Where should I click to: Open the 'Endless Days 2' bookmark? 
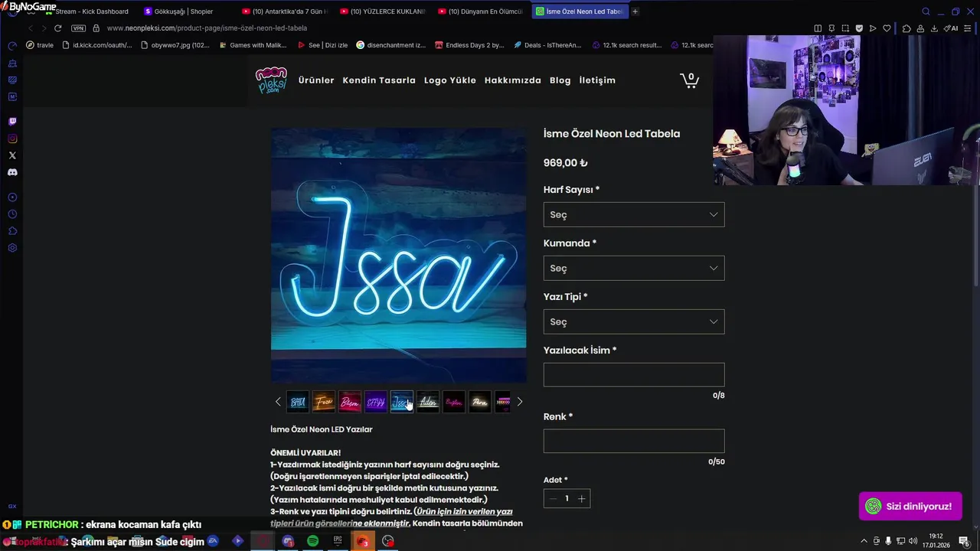469,45
